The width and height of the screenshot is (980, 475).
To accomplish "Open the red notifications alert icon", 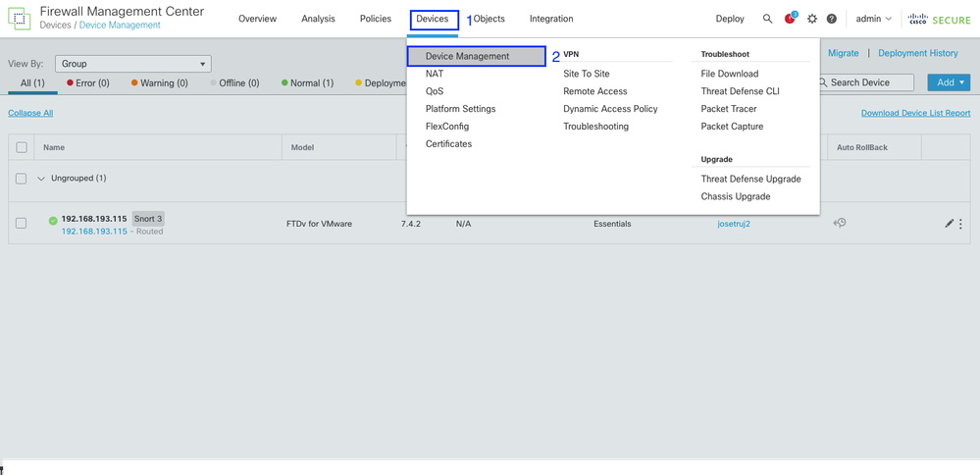I will [x=791, y=18].
